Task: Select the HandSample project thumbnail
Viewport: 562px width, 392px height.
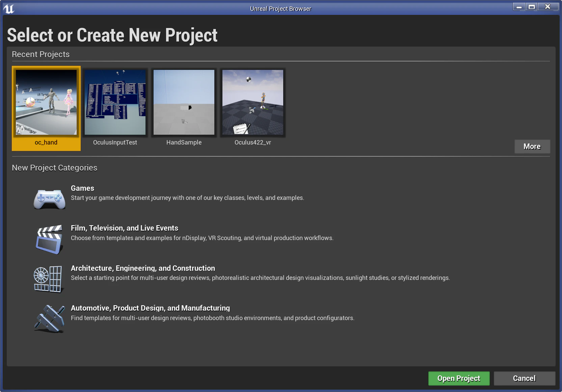Action: coord(184,102)
